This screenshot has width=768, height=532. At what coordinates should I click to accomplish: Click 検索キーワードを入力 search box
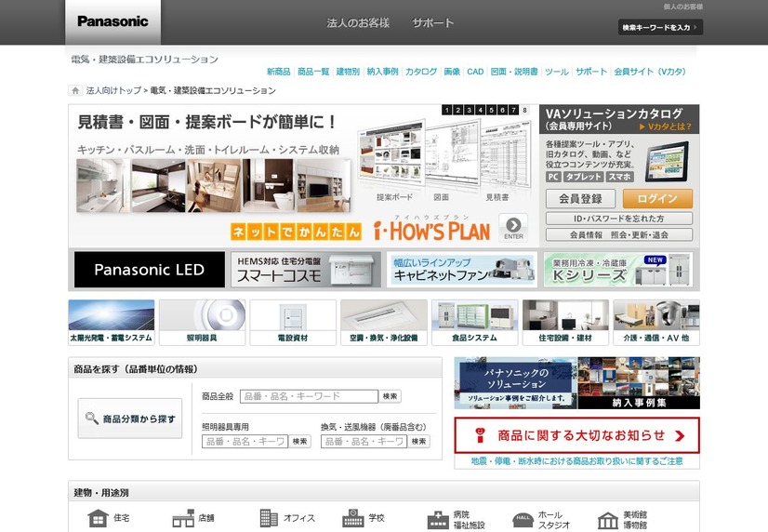click(660, 27)
